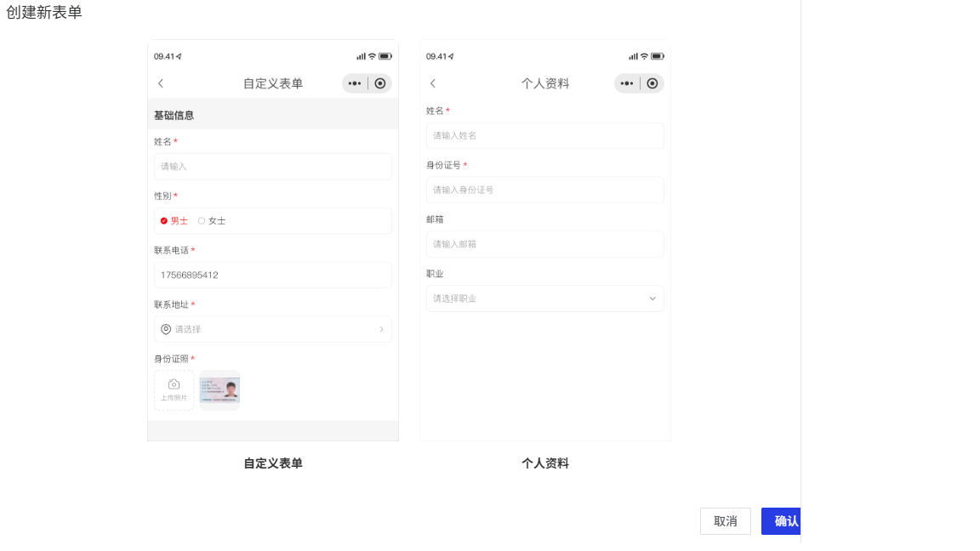
Task: Choose the 个人资料 template label
Action: point(545,463)
